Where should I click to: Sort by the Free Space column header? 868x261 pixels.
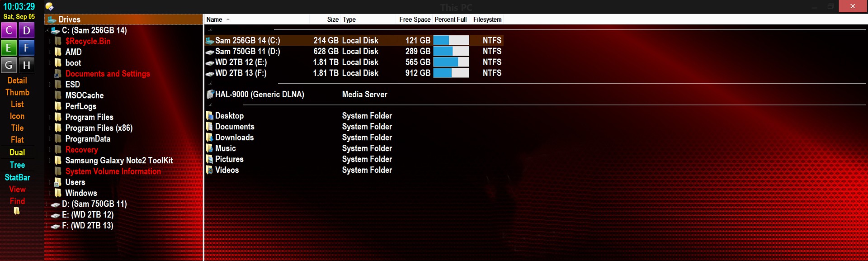click(415, 19)
